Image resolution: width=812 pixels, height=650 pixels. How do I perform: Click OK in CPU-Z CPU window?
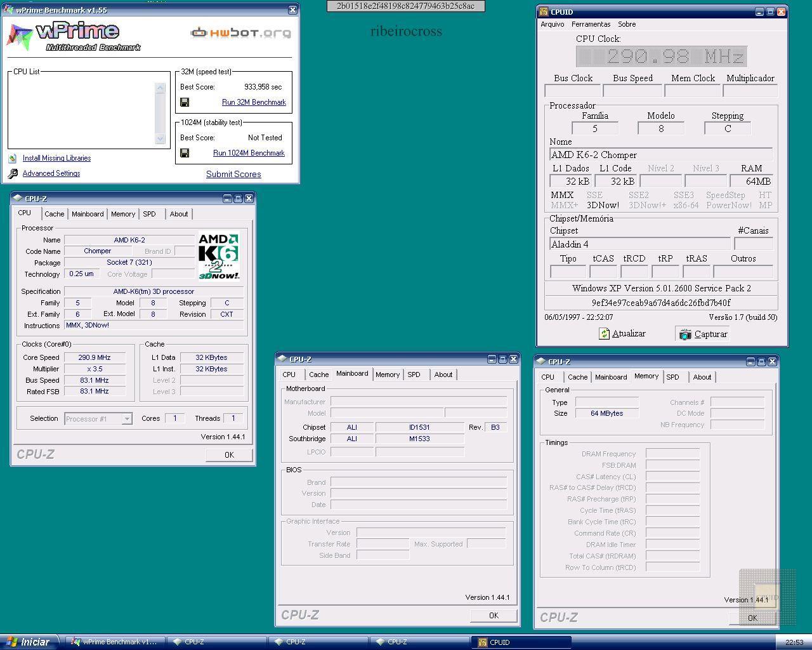(229, 455)
